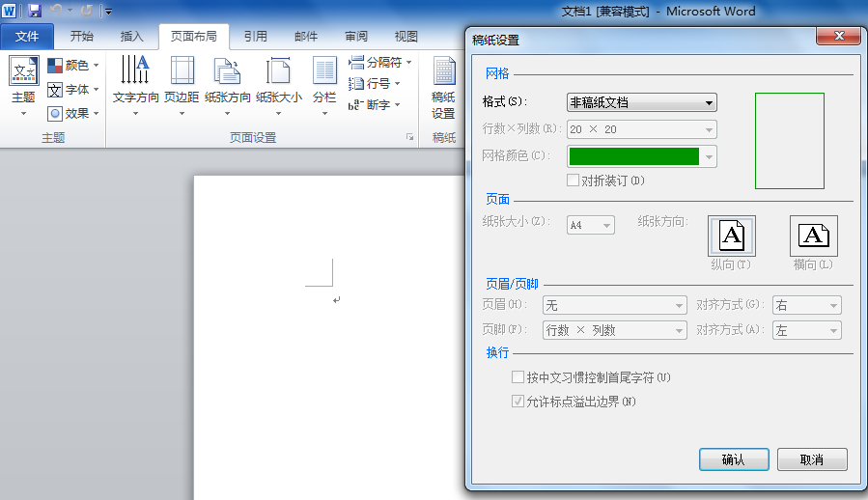Viewport: 868px width, 500px height.
Task: Click the 取消 button
Action: 812,459
